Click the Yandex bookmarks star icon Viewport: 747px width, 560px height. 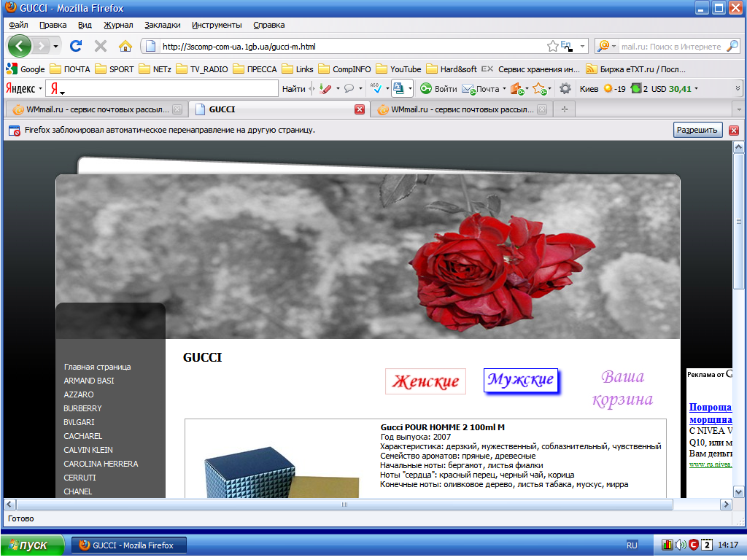[x=539, y=88]
